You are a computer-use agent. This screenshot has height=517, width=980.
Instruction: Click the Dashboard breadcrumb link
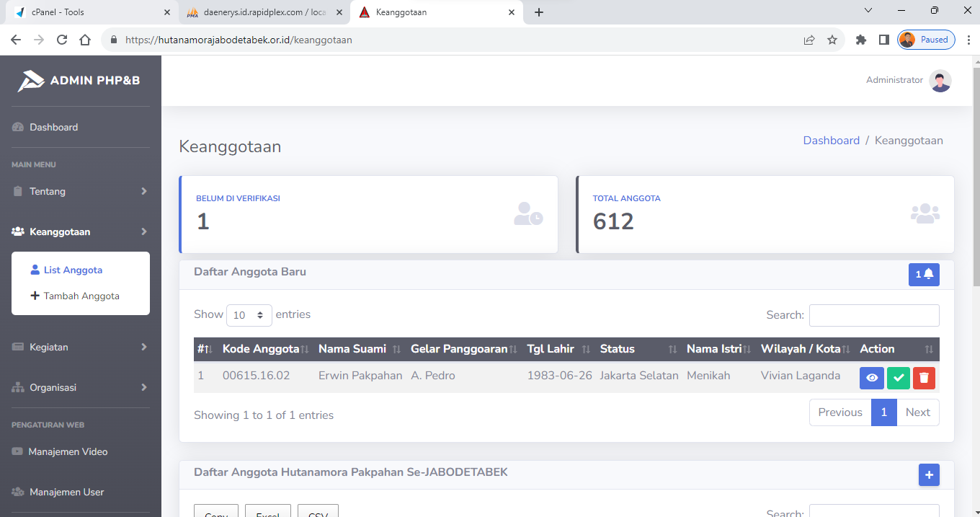tap(831, 141)
